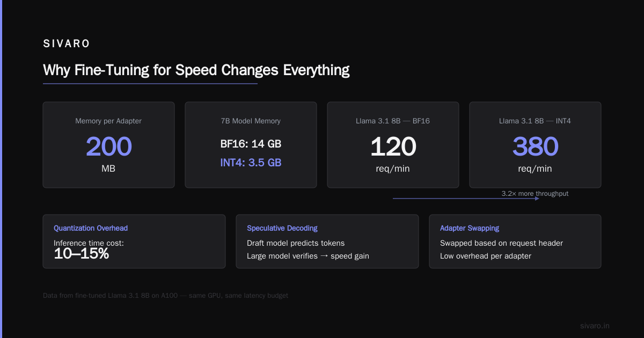The height and width of the screenshot is (338, 644).
Task: Click the INT4: 3.5 GB line
Action: click(x=251, y=163)
